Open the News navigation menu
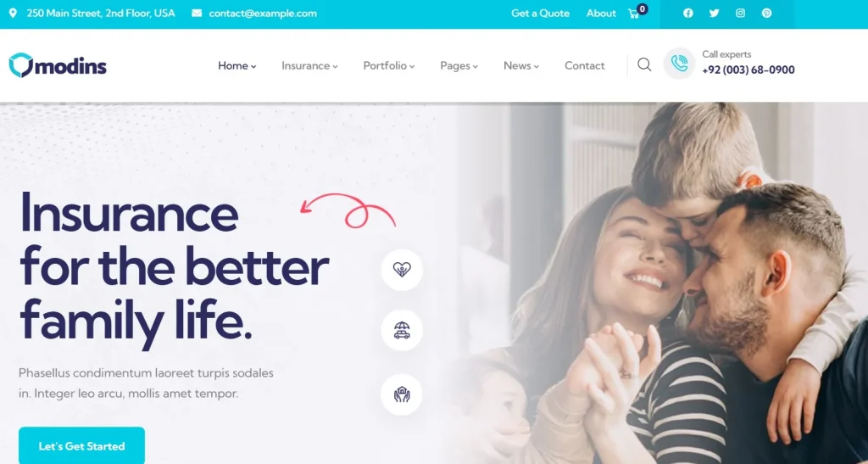This screenshot has height=464, width=868. [x=521, y=65]
